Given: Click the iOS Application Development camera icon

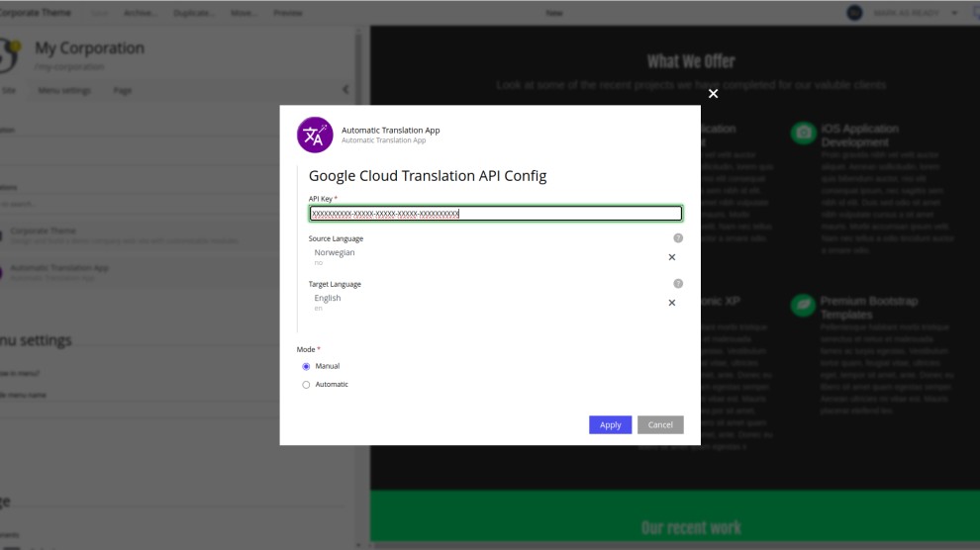Looking at the screenshot, I should pyautogui.click(x=803, y=133).
